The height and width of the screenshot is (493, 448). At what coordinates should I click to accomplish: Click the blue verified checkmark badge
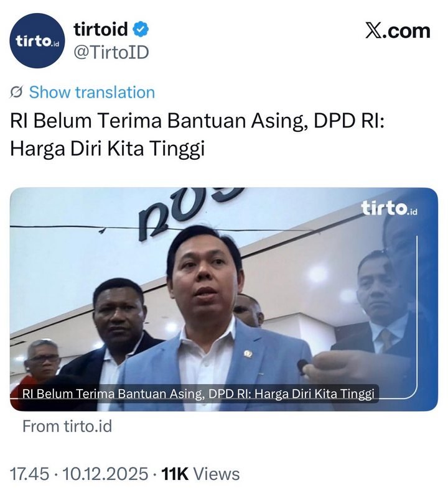click(141, 29)
